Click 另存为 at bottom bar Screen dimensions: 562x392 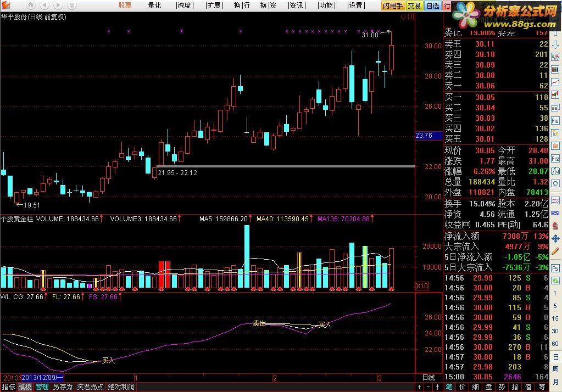63,387
